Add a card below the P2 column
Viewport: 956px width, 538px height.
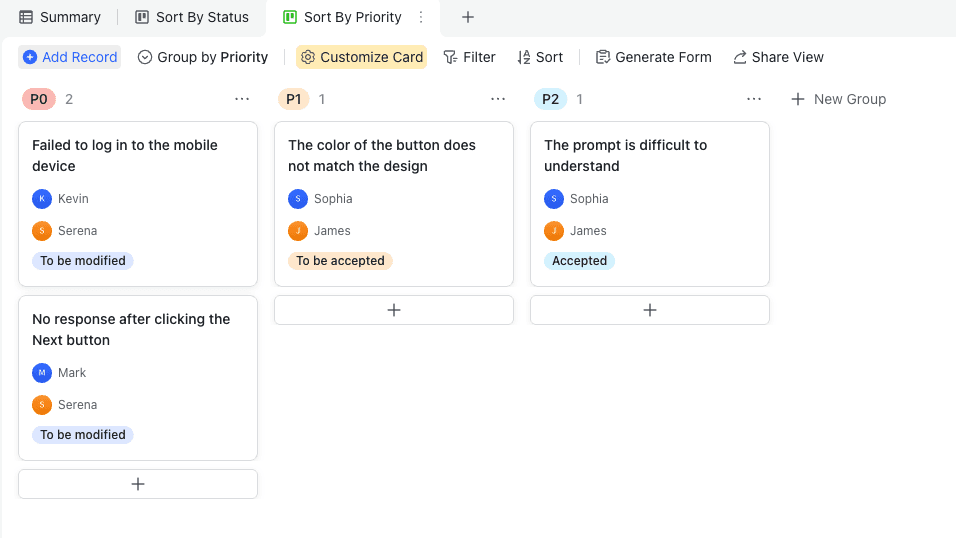point(650,310)
